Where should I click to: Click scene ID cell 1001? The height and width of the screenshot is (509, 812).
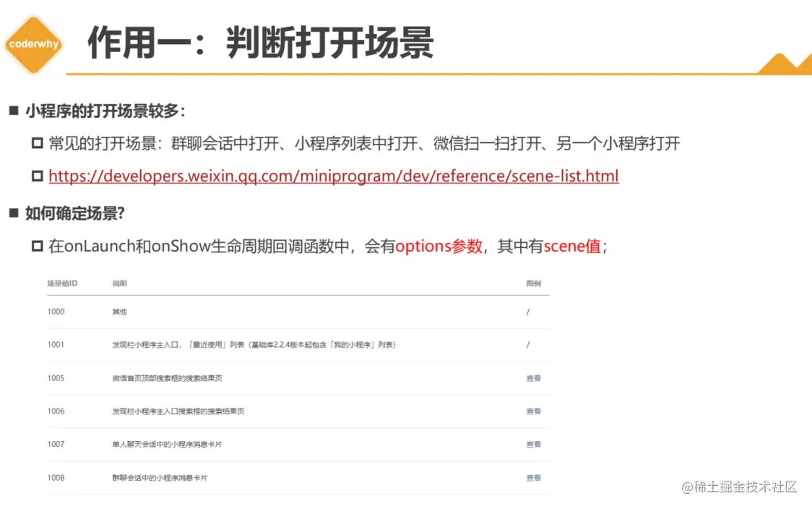(x=56, y=345)
